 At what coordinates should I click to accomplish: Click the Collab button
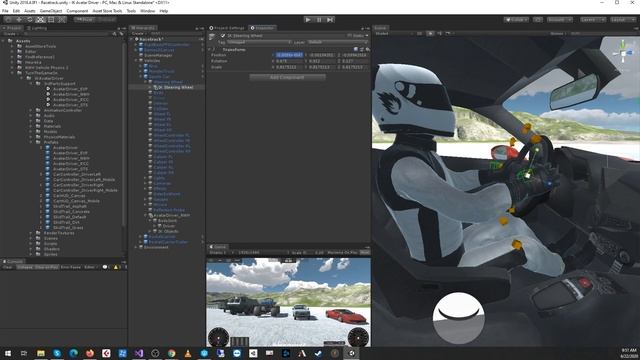tap(516, 19)
